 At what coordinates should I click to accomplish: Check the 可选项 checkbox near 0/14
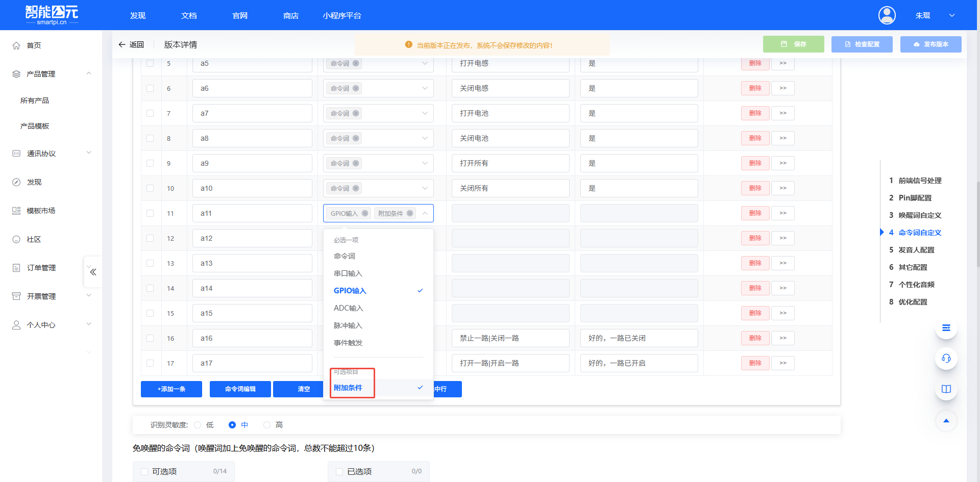tap(144, 471)
